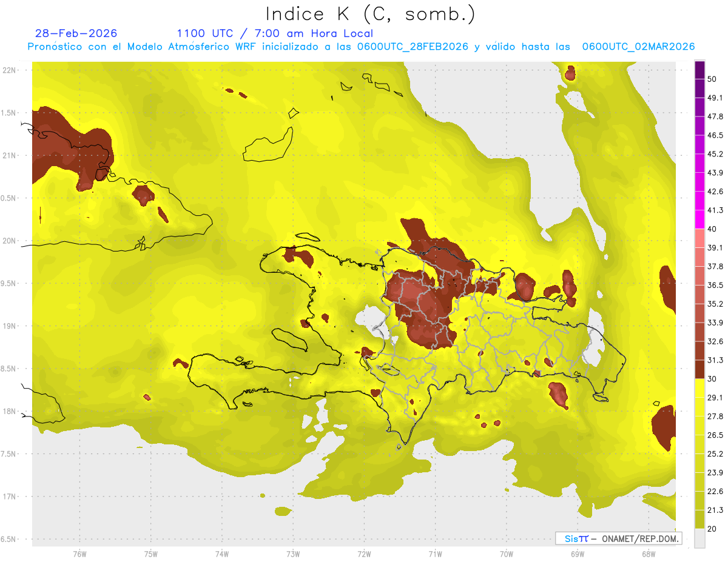Click the '27.8' color scale label

[x=715, y=416]
